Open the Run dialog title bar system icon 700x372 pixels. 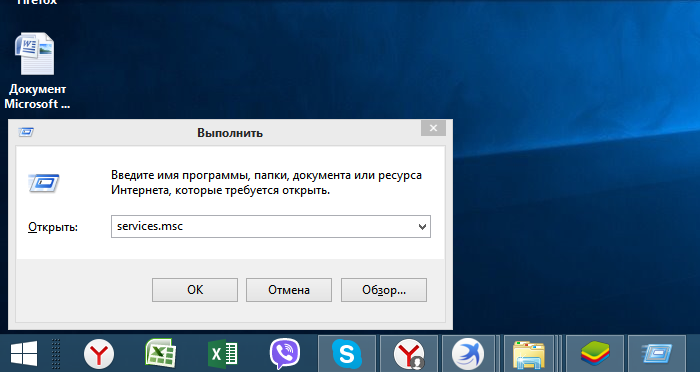coord(26,132)
